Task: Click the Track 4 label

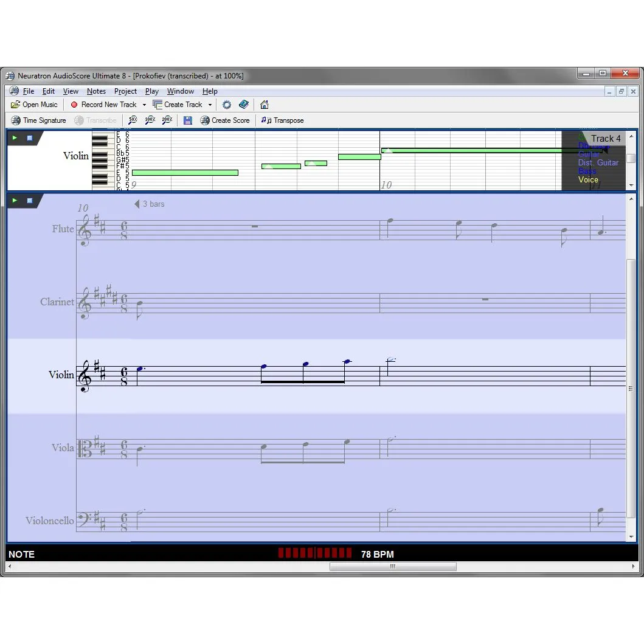Action: [606, 139]
